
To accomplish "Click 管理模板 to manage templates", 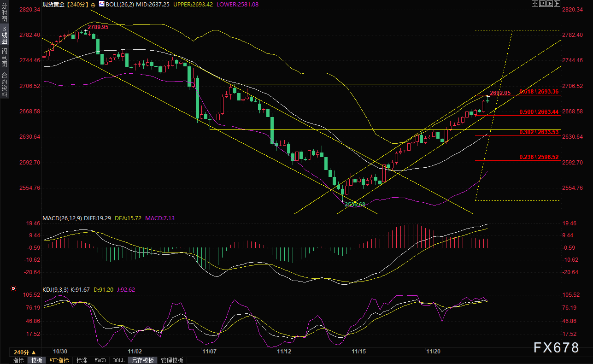I will click(172, 360).
